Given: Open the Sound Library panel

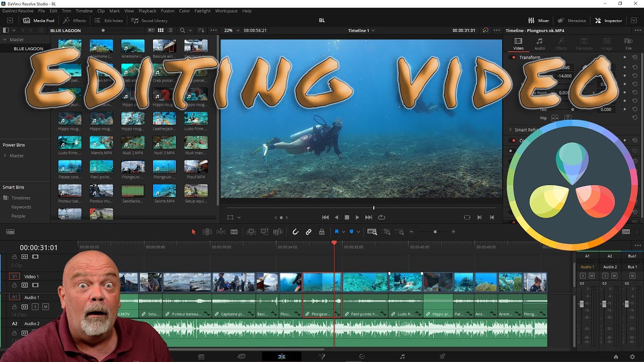Looking at the screenshot, I should tap(149, 21).
